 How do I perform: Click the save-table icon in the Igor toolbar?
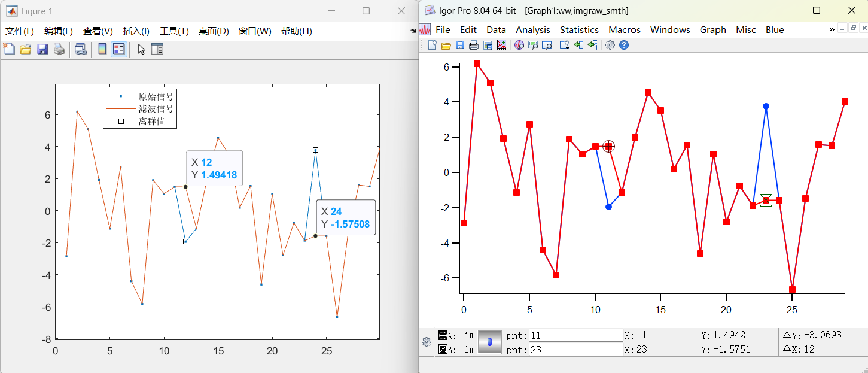pos(488,45)
